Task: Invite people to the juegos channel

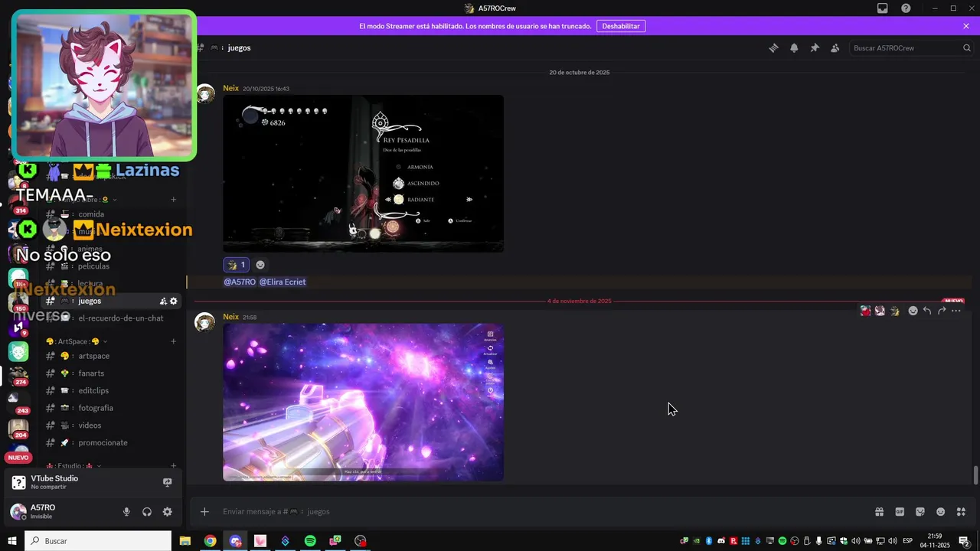Action: click(163, 301)
